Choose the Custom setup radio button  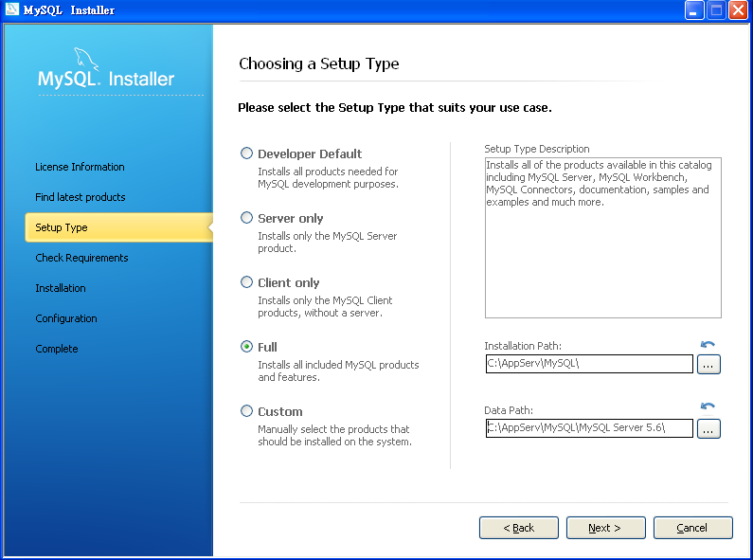[x=246, y=410]
